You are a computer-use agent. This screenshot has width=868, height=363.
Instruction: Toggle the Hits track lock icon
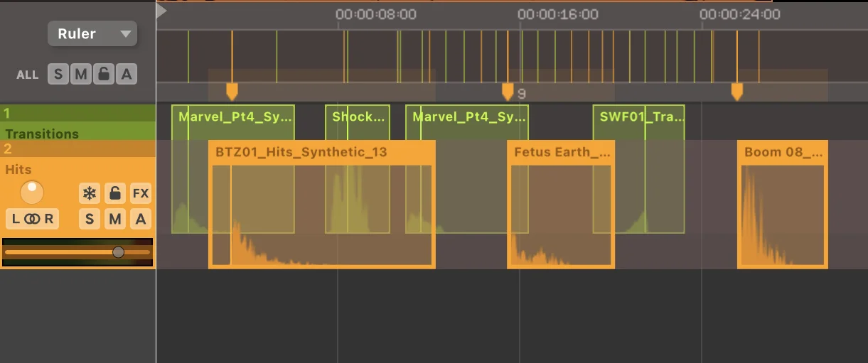coord(115,193)
